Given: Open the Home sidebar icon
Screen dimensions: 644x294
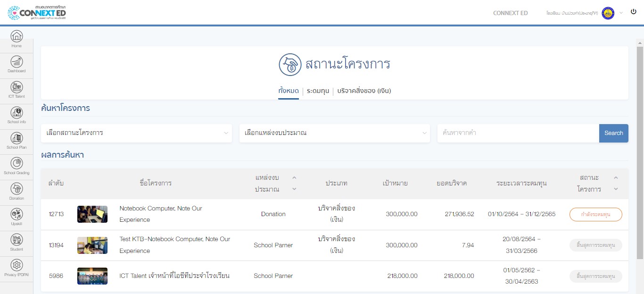Looking at the screenshot, I should (17, 37).
